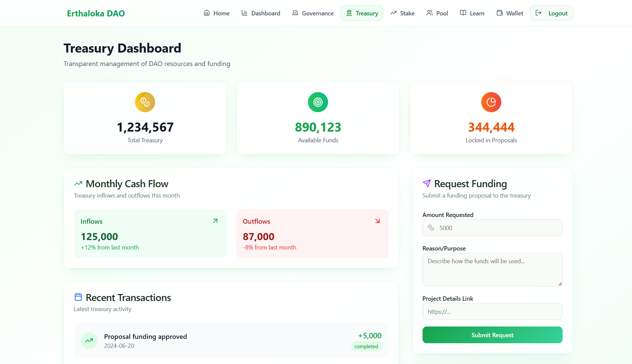Click the Logout arrow icon
This screenshot has width=632, height=364.
tap(539, 13)
